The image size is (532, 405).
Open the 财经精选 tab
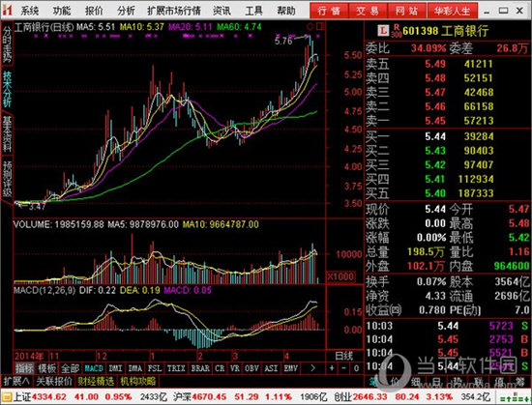pyautogui.click(x=96, y=381)
